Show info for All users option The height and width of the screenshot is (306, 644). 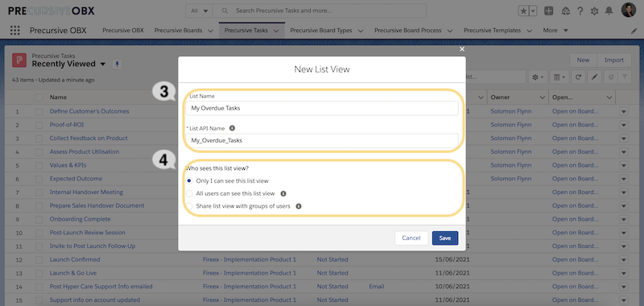[x=283, y=193]
